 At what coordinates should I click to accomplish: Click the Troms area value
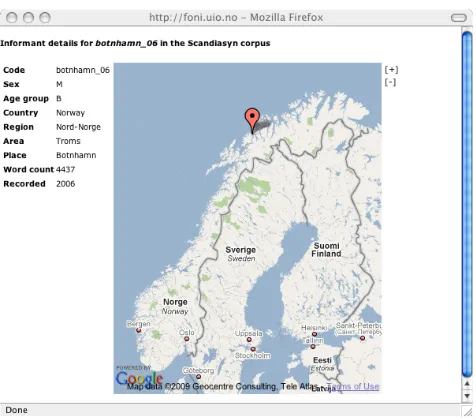point(68,141)
